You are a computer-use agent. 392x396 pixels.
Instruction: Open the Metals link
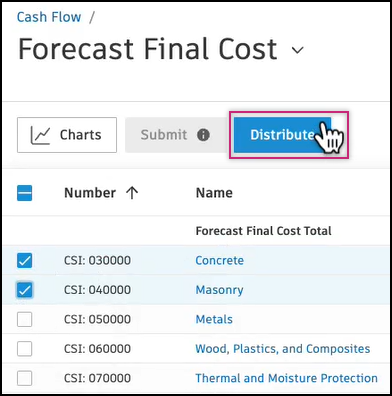click(x=214, y=319)
